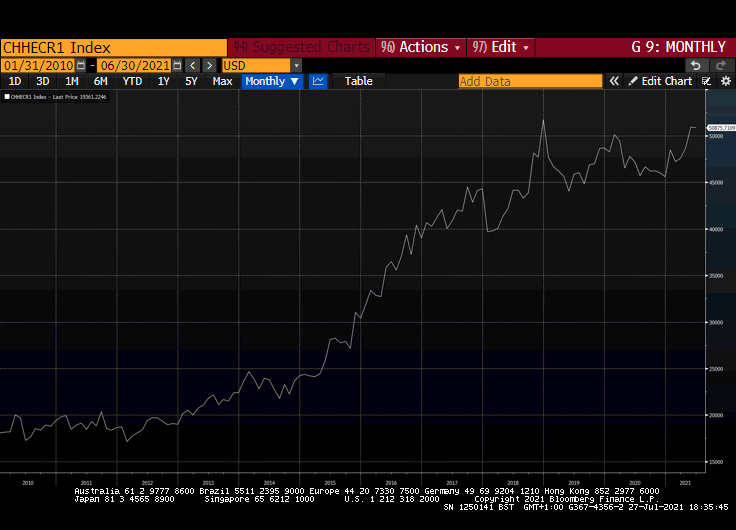Click the undo arrow icon
The width and height of the screenshot is (736, 530).
tap(696, 65)
